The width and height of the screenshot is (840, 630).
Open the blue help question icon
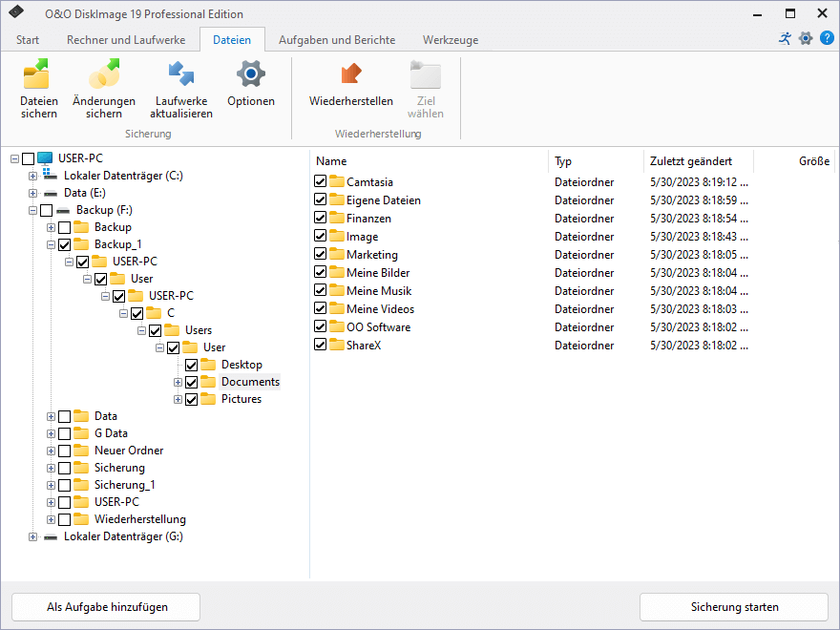pyautogui.click(x=827, y=38)
